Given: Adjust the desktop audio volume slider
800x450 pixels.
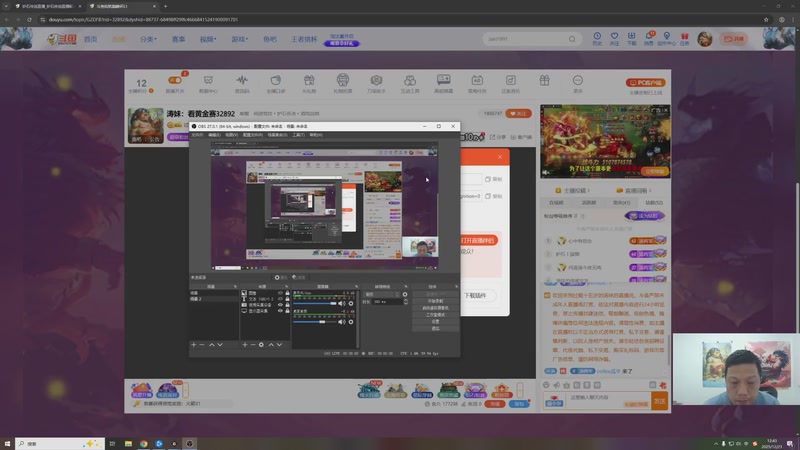Looking at the screenshot, I should point(315,322).
